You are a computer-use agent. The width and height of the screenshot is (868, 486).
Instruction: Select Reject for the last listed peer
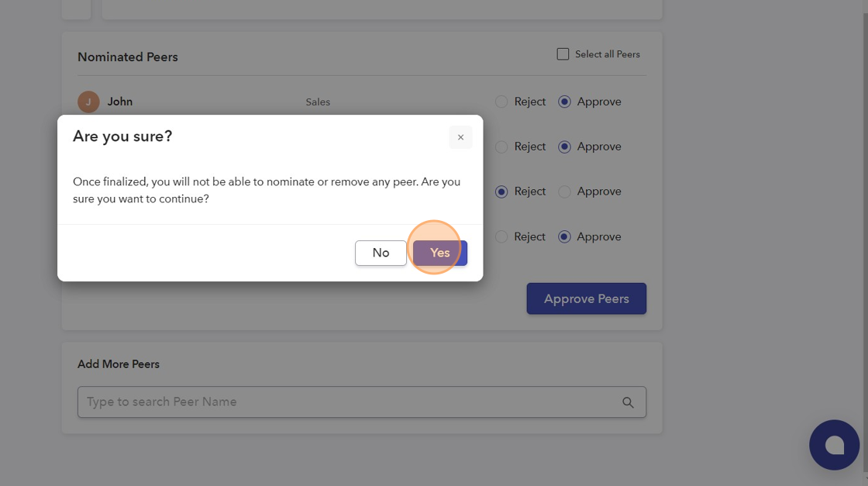pos(501,236)
